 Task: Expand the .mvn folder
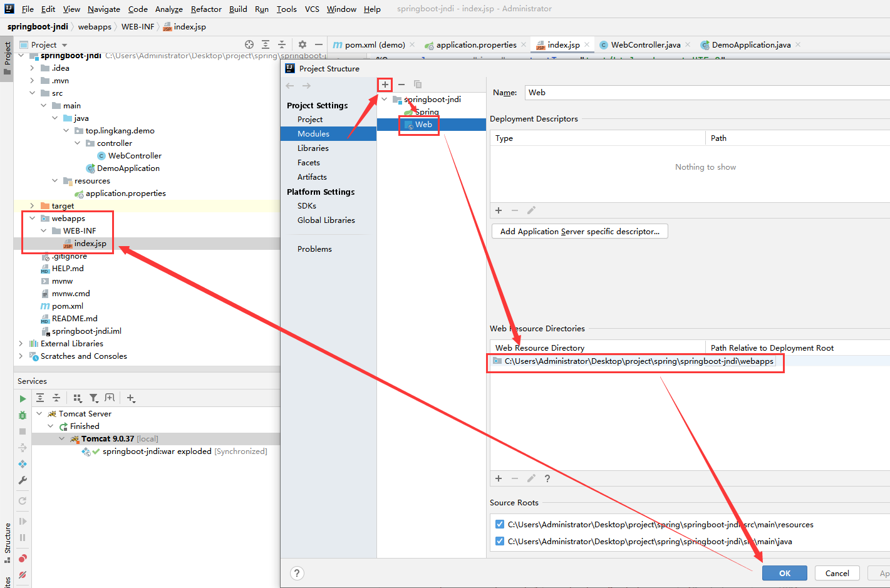point(32,81)
